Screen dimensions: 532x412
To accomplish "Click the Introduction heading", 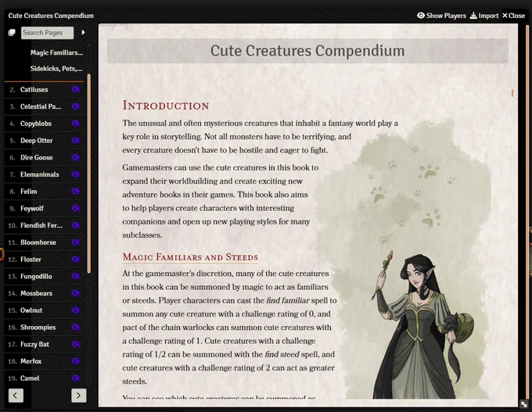I will coord(166,106).
